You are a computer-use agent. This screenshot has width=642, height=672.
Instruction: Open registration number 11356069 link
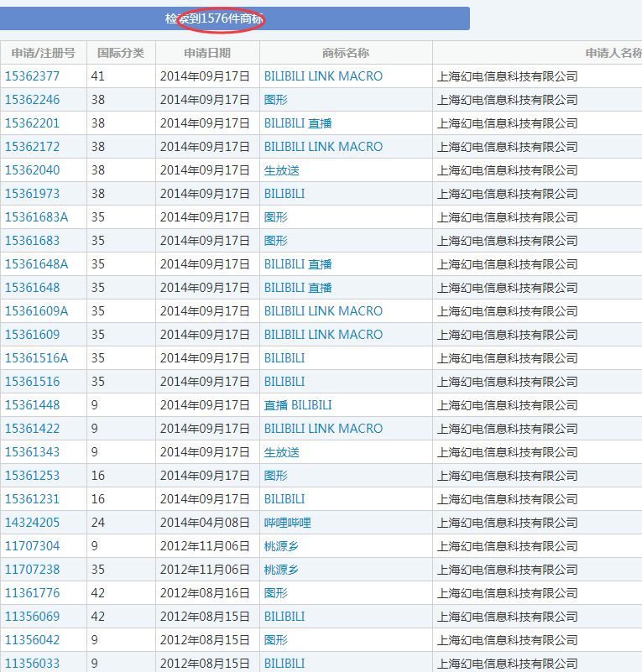(x=32, y=617)
